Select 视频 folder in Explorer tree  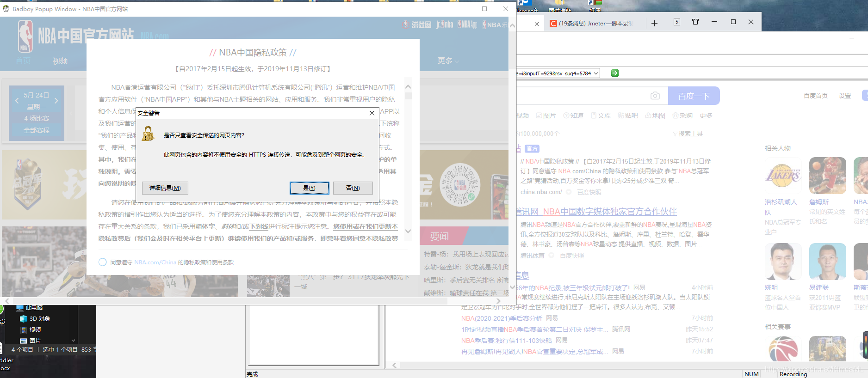pos(31,330)
